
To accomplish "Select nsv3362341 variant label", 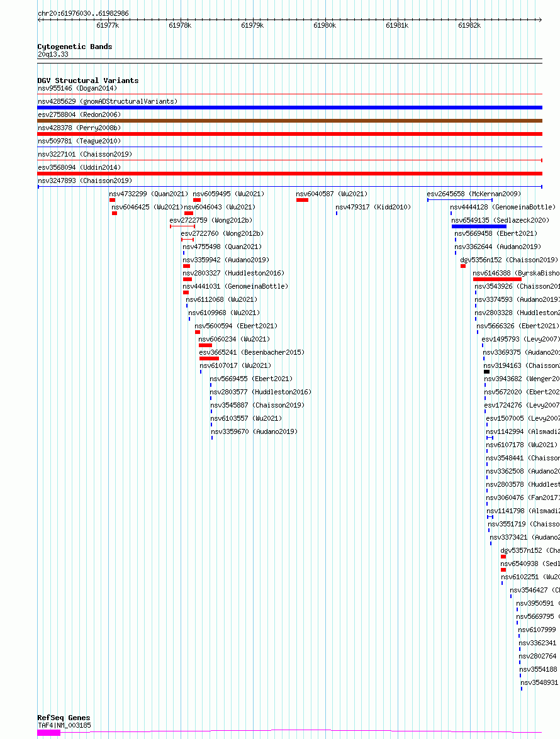I will tap(537, 642).
